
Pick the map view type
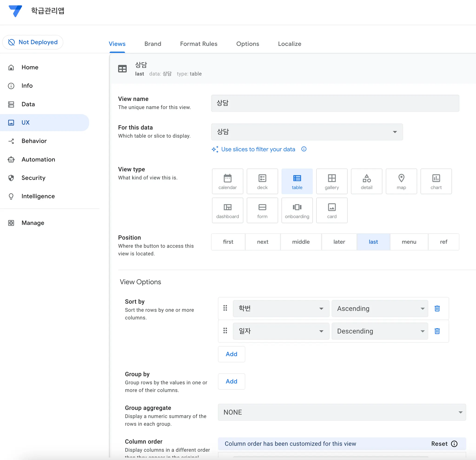point(401,181)
